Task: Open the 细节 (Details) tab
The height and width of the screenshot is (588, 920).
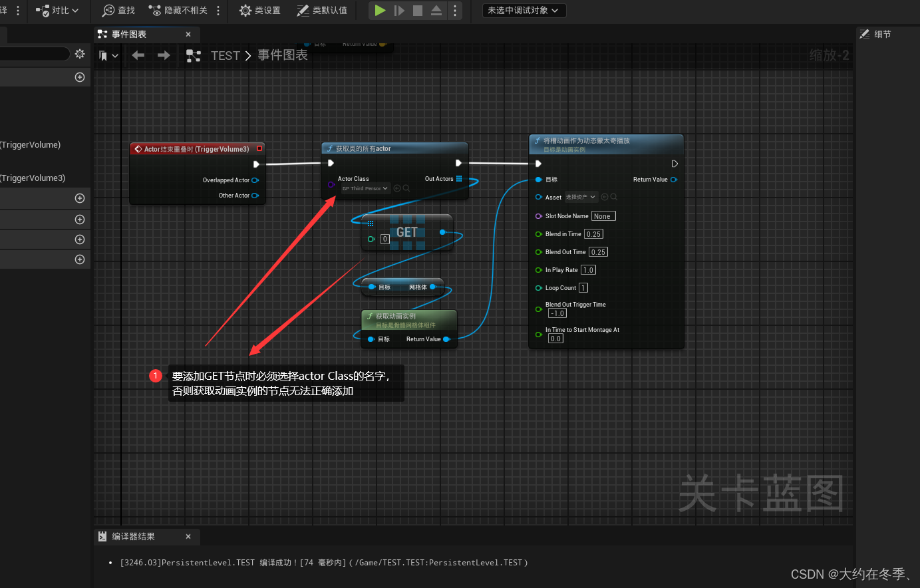Action: [875, 34]
